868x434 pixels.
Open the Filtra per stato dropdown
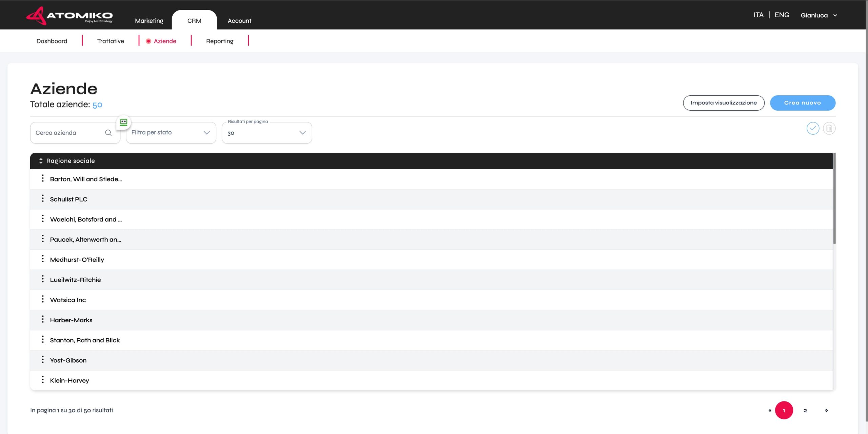click(x=171, y=133)
